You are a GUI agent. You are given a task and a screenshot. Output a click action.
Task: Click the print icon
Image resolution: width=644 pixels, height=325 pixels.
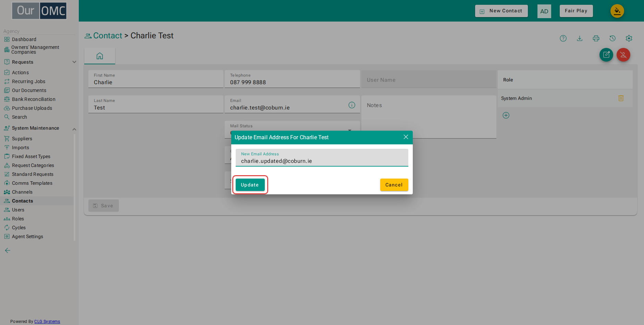tap(596, 38)
